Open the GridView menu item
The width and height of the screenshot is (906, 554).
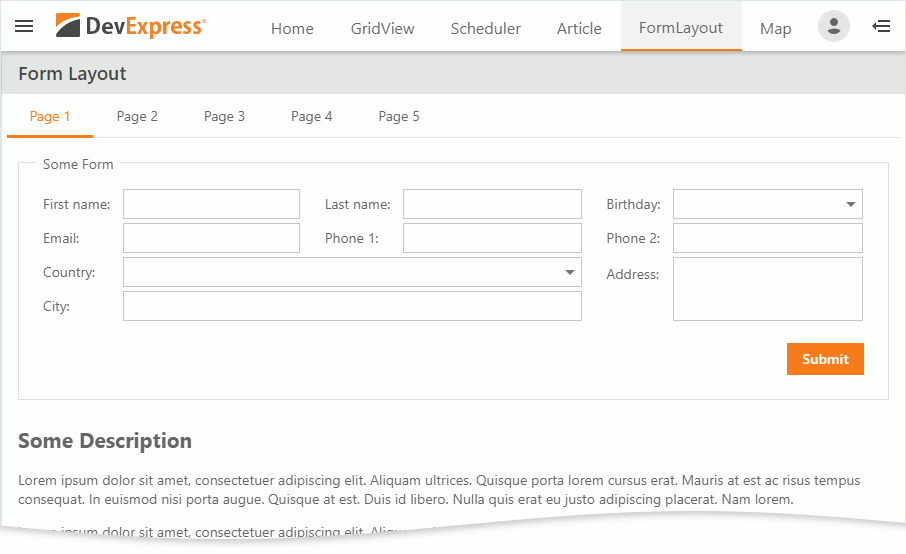point(382,28)
